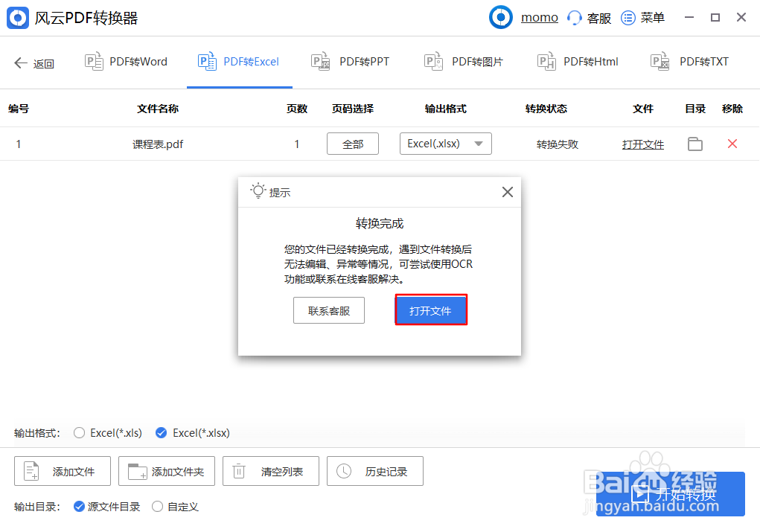
Task: Expand the Excel(.xlsx) output format dropdown
Action: coord(445,144)
